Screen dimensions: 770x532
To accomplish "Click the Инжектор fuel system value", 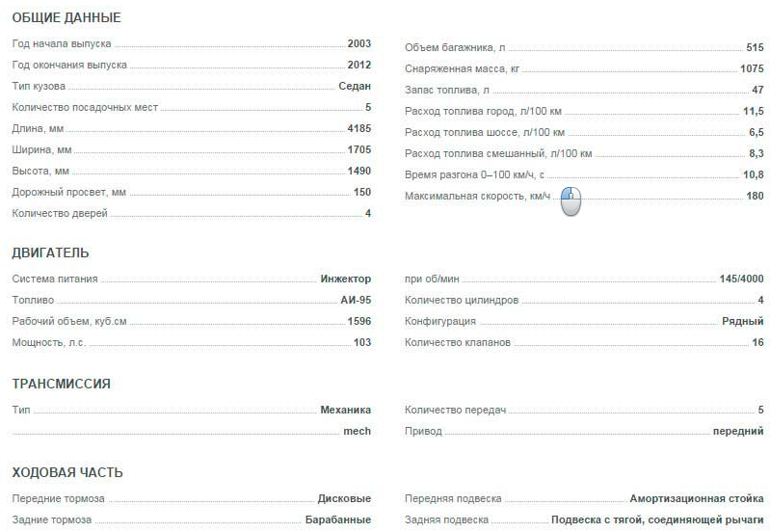I will coord(346,279).
